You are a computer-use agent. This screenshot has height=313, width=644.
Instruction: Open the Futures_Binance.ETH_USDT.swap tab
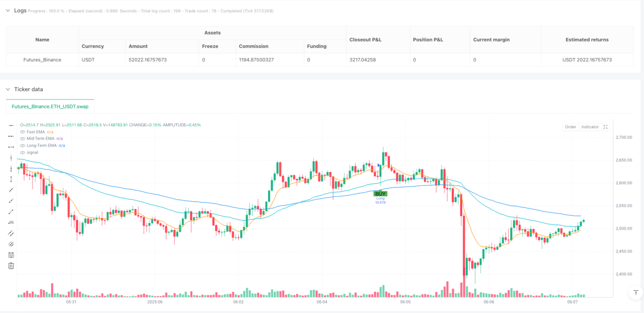click(x=50, y=106)
